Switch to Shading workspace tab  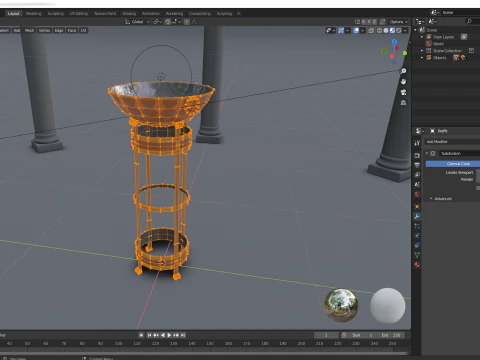coord(129,14)
